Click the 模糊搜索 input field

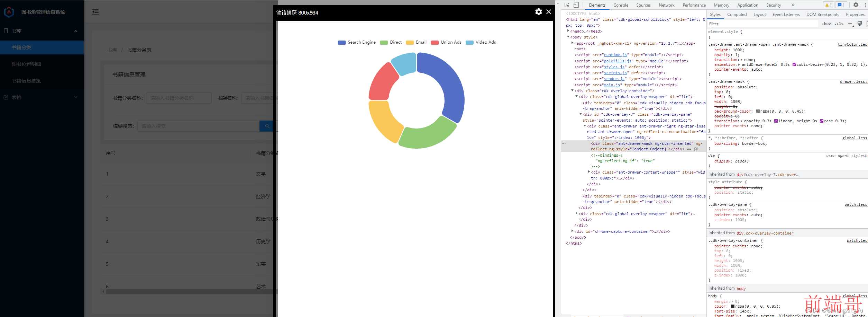coord(199,126)
